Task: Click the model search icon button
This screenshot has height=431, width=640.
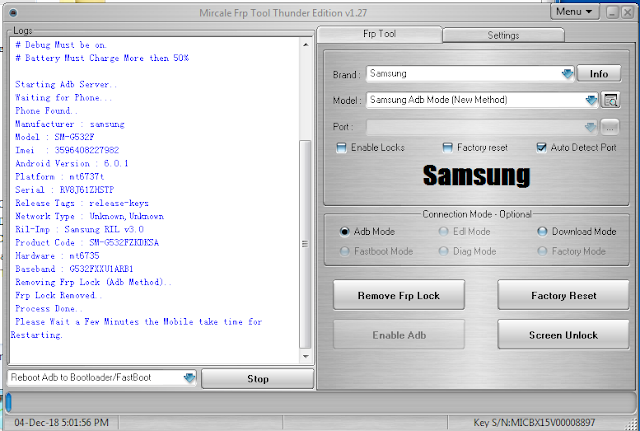Action: pos(610,100)
